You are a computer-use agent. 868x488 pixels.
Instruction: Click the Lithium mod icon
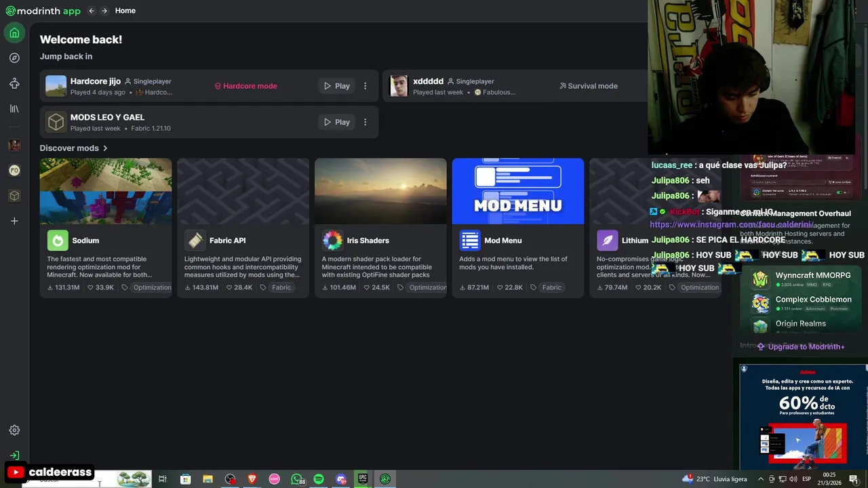click(x=607, y=241)
